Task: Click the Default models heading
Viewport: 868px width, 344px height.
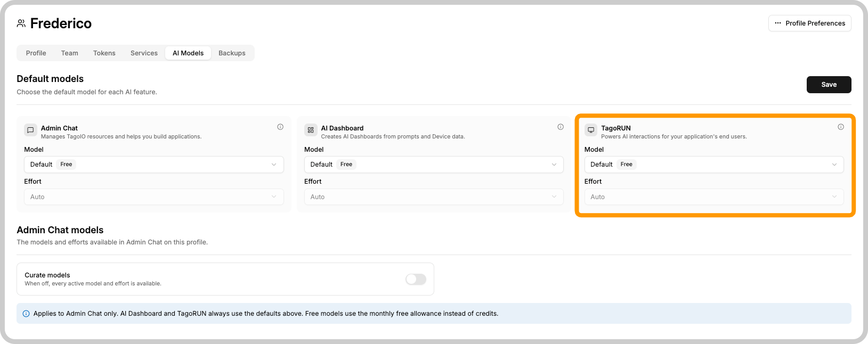Action: click(x=50, y=79)
